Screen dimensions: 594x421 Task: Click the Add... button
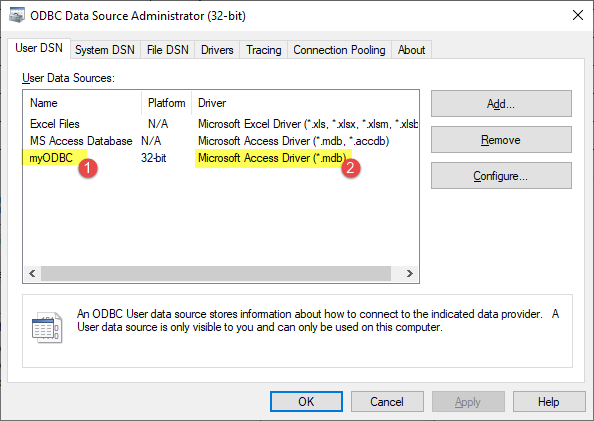coord(501,103)
